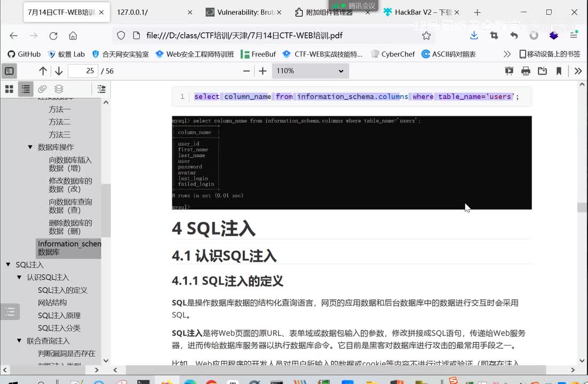Collapse the 认识SQL注入 outline section

(19, 277)
